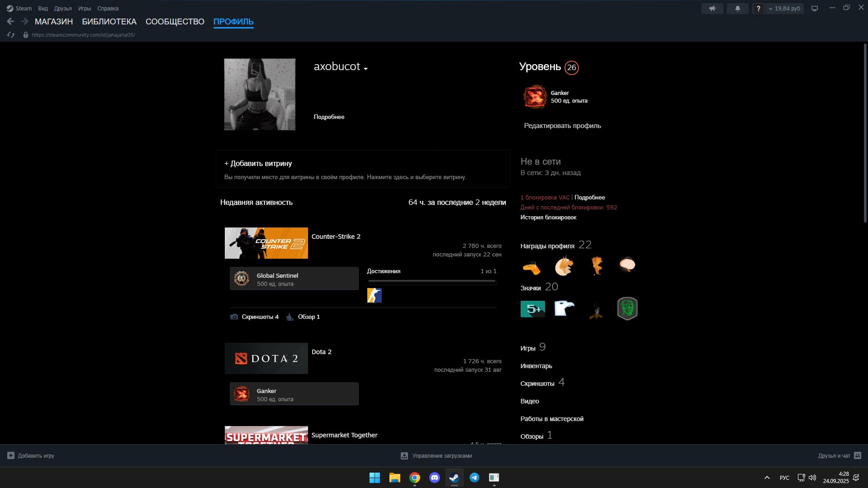The height and width of the screenshot is (488, 868).
Task: Click the Steam help question mark icon
Action: tap(758, 9)
